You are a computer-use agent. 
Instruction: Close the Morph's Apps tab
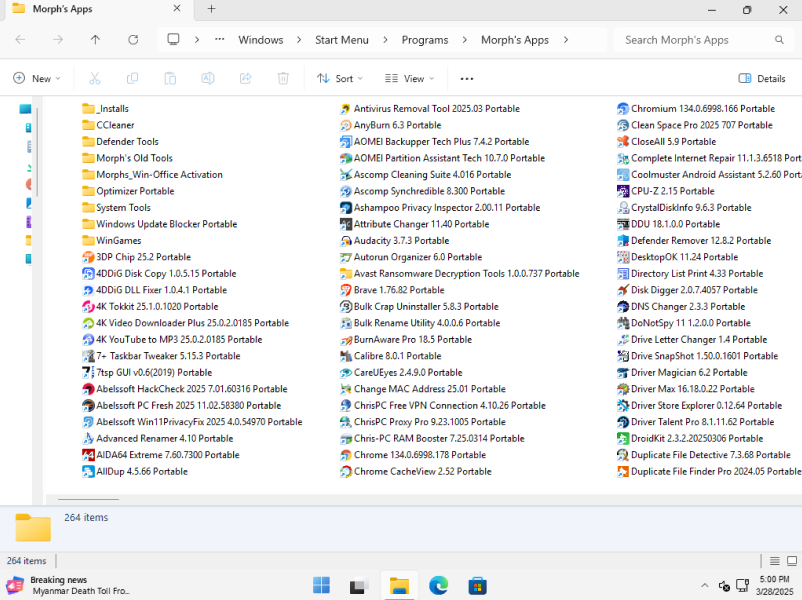click(176, 9)
